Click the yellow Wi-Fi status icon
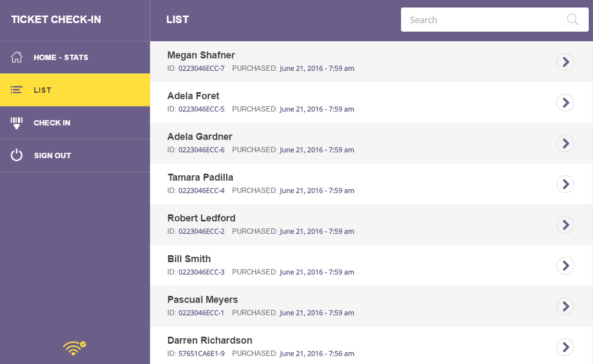 pos(74,348)
